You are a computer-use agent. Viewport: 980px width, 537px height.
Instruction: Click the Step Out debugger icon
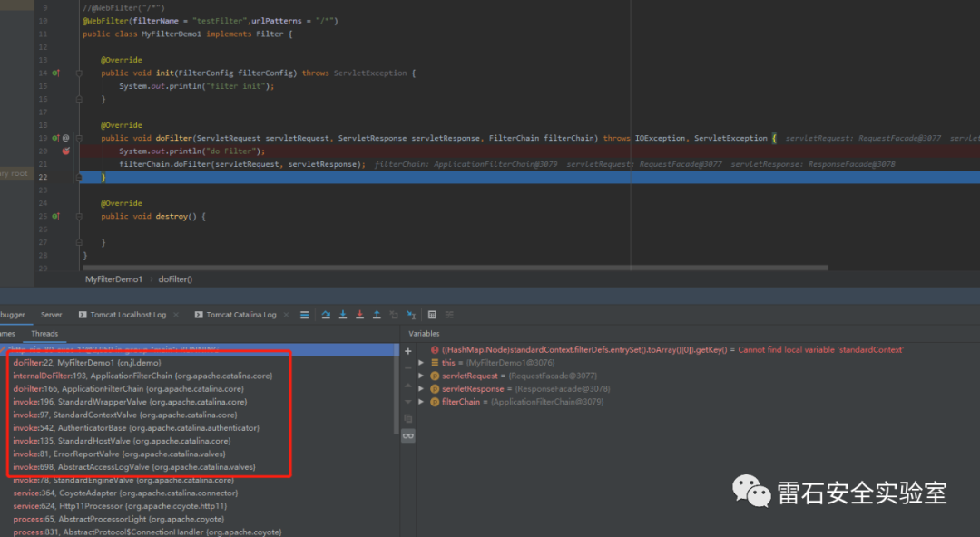[x=377, y=315]
